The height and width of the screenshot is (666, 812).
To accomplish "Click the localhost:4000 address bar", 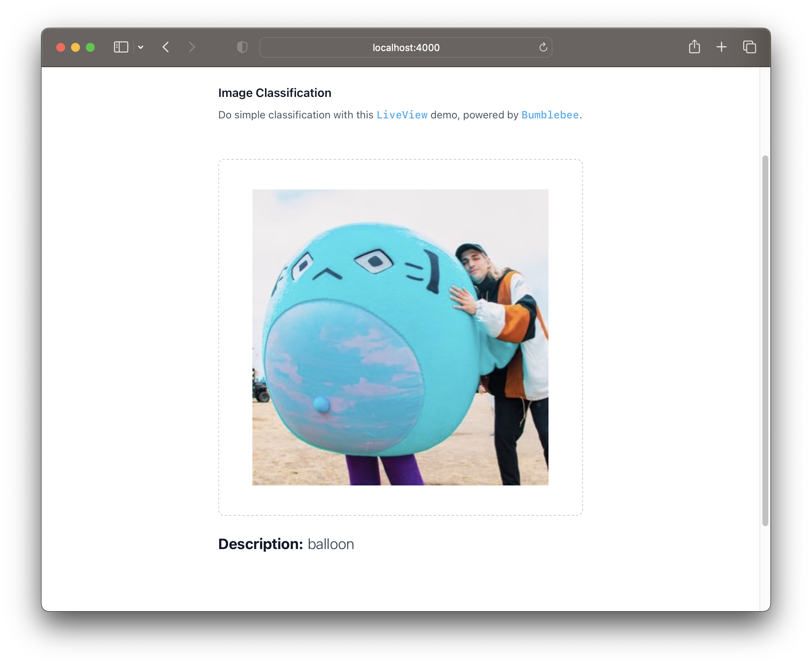I will pyautogui.click(x=406, y=48).
